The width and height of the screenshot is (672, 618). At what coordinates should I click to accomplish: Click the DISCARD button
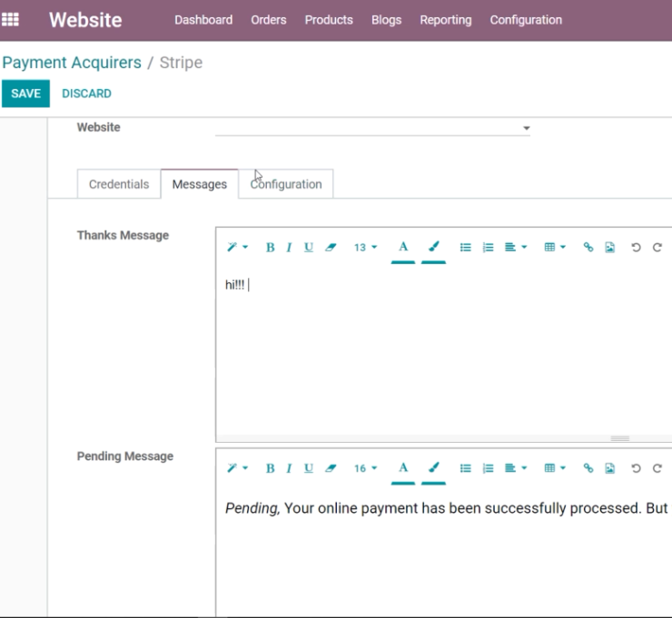pyautogui.click(x=86, y=93)
